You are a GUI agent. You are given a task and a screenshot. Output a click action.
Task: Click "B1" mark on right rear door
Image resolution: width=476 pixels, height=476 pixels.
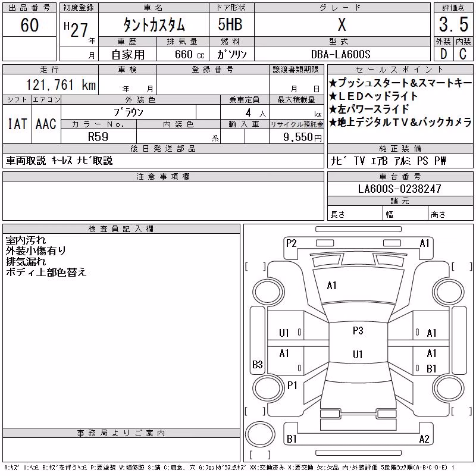[x=431, y=368]
